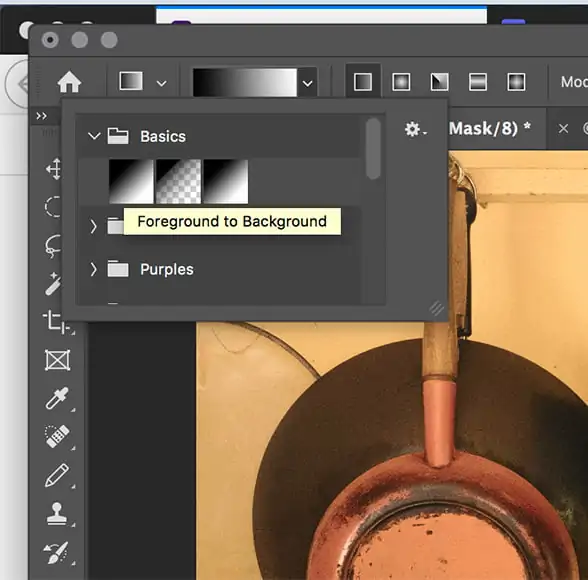This screenshot has width=588, height=580.
Task: Select the Clone Stamp tool
Action: tap(57, 513)
